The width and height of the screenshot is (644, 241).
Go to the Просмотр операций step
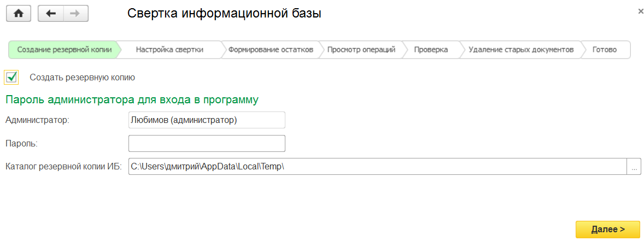[361, 50]
